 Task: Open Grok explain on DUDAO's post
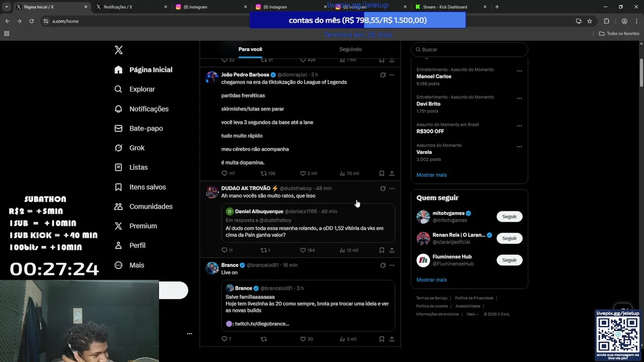[383, 189]
